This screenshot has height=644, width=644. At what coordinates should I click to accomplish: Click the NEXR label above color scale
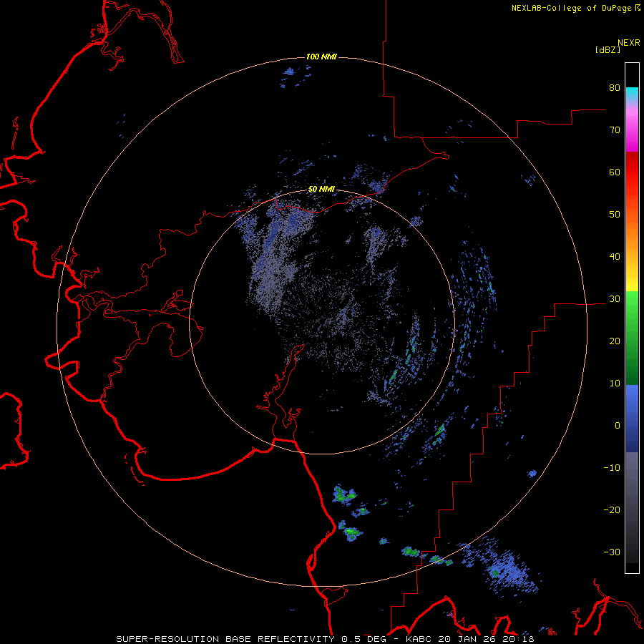(629, 43)
